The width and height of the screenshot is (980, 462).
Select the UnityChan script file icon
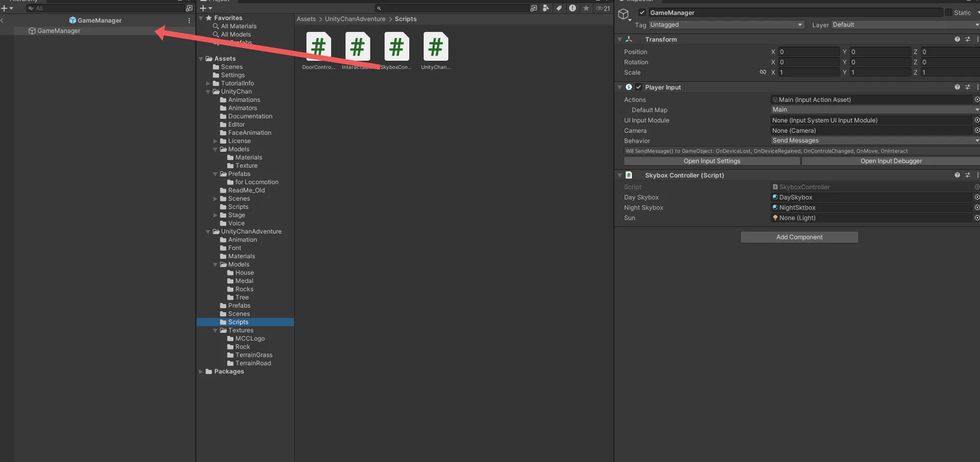[435, 47]
